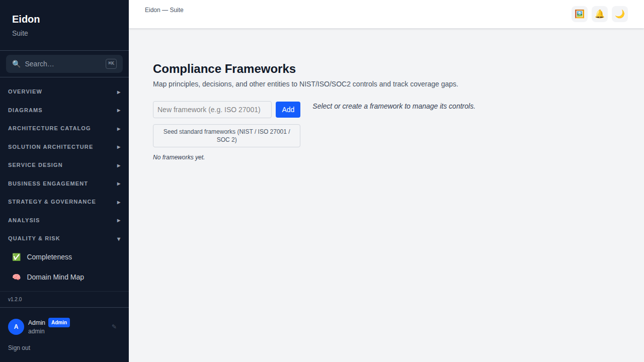This screenshot has width=644, height=362.
Task: Click the Admin avatar circle
Action: [16, 327]
